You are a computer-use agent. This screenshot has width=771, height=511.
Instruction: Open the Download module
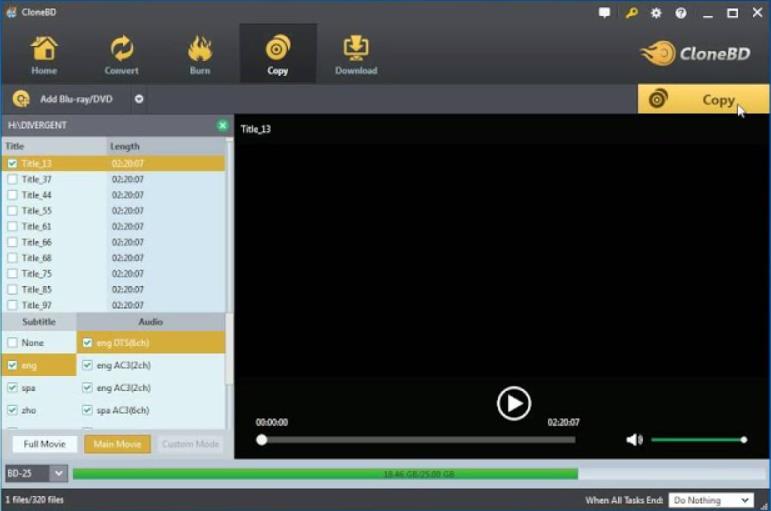point(356,54)
